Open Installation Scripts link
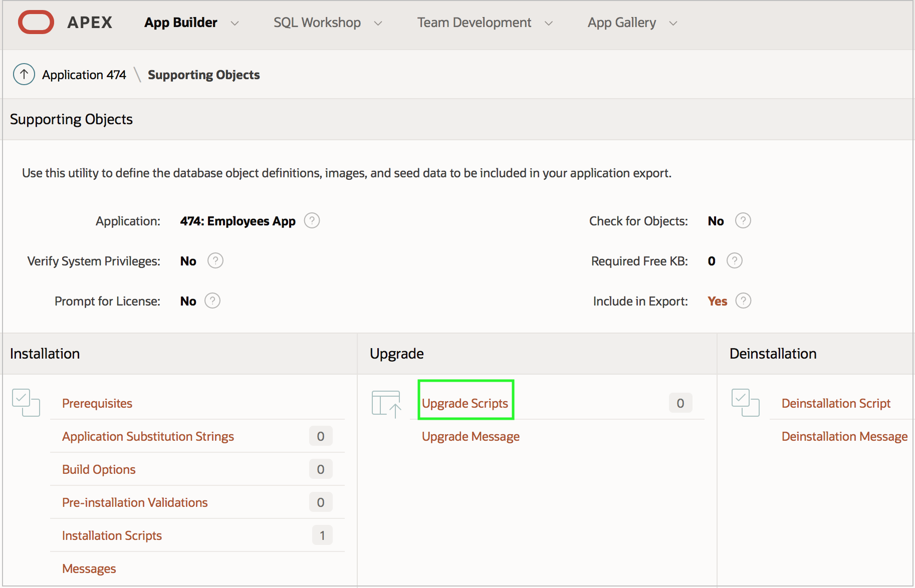The image size is (915, 588). (x=112, y=535)
